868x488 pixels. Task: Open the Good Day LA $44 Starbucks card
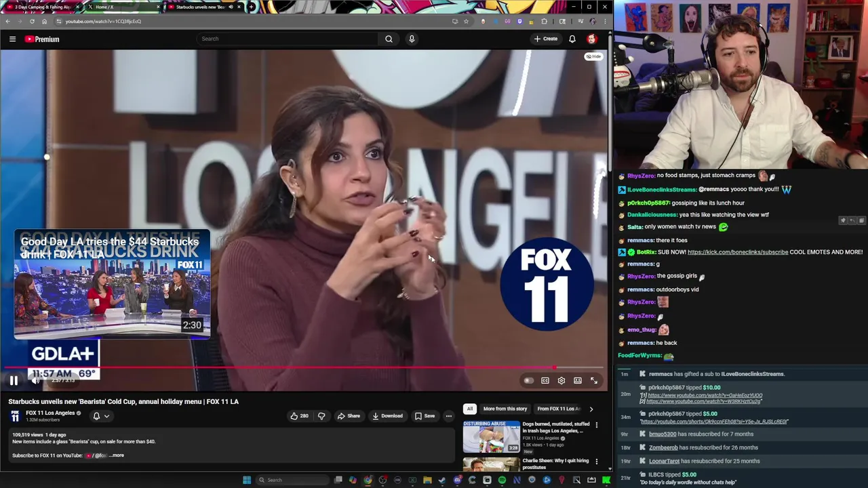click(113, 284)
